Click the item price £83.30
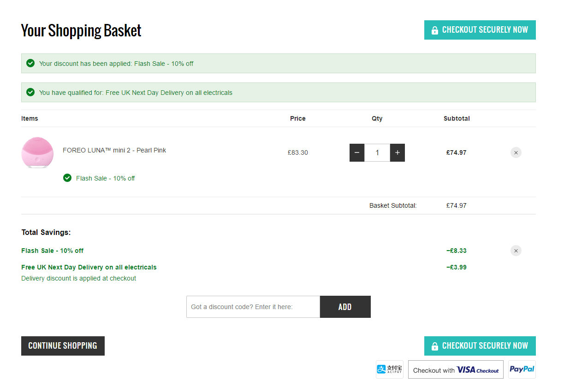This screenshot has width=570, height=392. point(298,152)
